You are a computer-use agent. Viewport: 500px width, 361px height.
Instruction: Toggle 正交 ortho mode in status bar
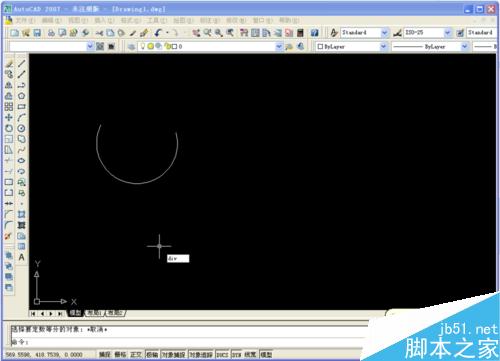pyautogui.click(x=136, y=354)
